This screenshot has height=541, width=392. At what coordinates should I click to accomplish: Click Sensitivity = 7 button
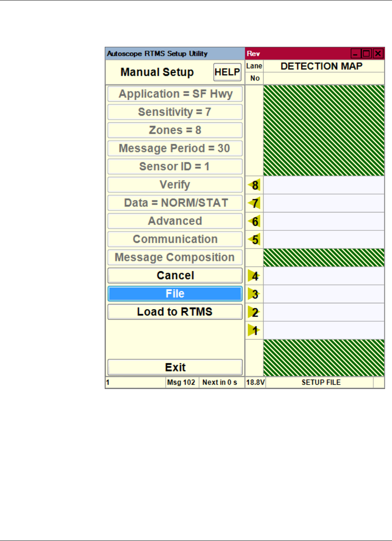tap(175, 112)
